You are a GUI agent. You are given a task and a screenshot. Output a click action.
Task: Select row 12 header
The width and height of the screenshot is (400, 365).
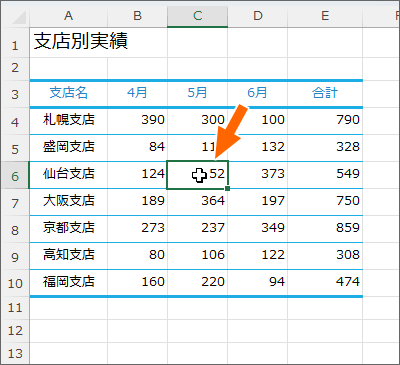click(x=15, y=331)
